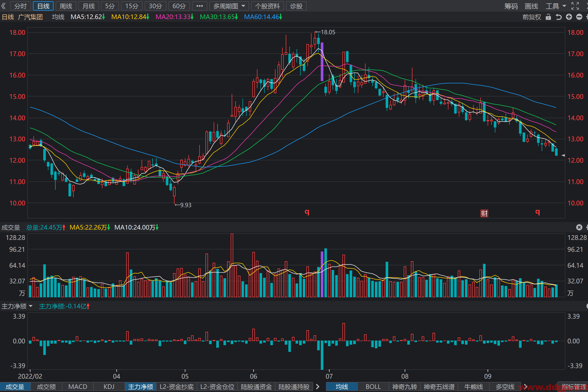Expand the 多周期图 dropdown
The image size is (588, 392).
click(x=229, y=6)
